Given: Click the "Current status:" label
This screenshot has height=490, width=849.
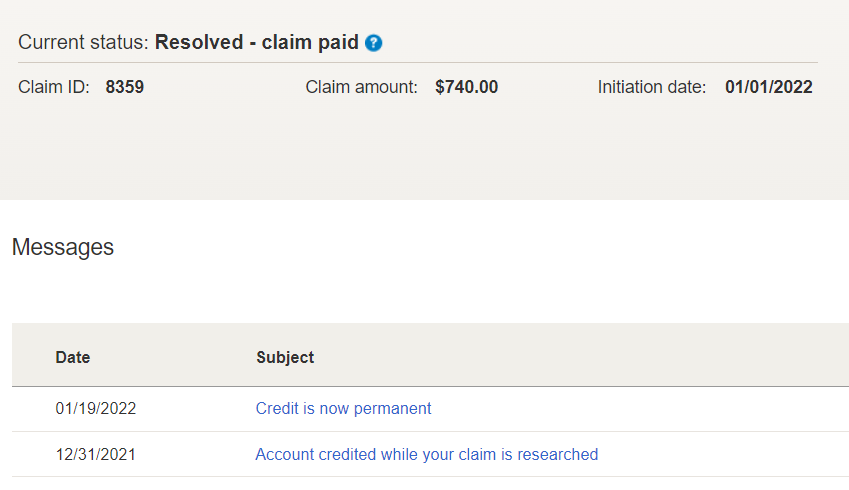Looking at the screenshot, I should (x=83, y=43).
